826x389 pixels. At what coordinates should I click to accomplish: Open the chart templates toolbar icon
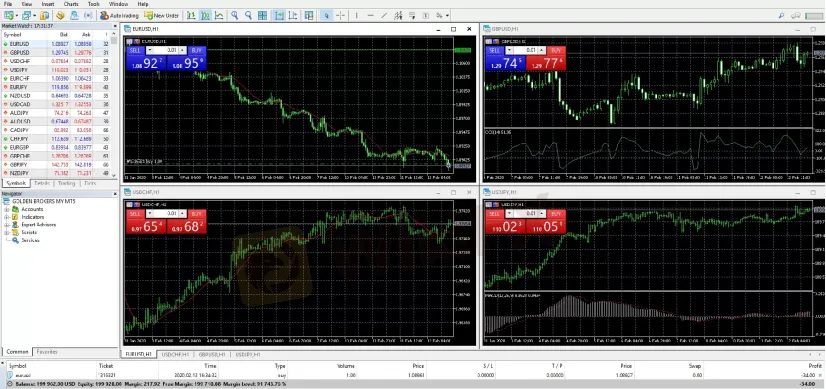(309, 16)
